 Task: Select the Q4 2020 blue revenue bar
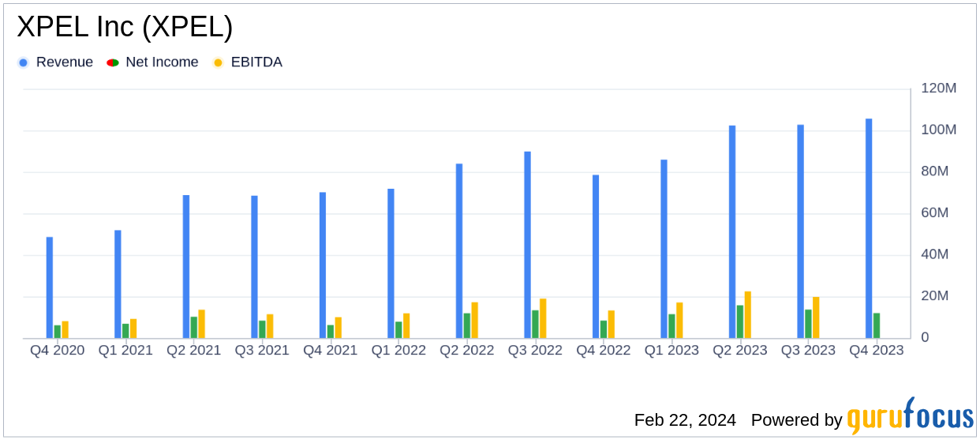50,288
